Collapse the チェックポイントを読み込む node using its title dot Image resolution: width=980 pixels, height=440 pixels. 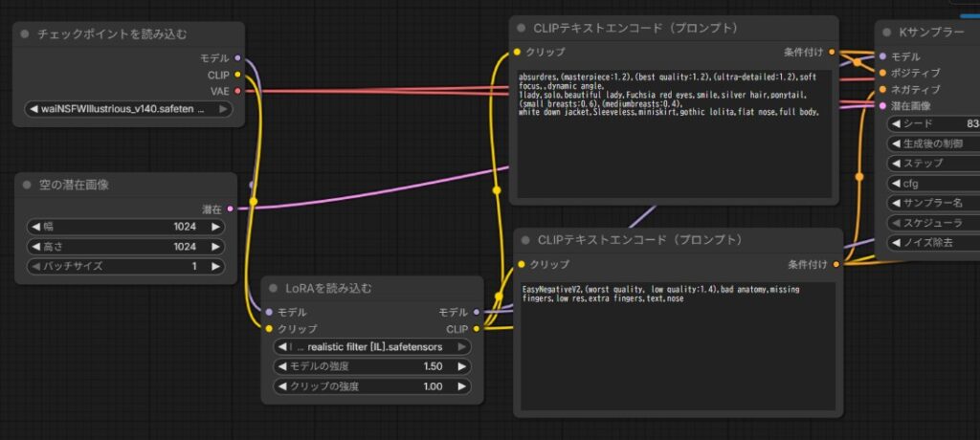point(26,33)
